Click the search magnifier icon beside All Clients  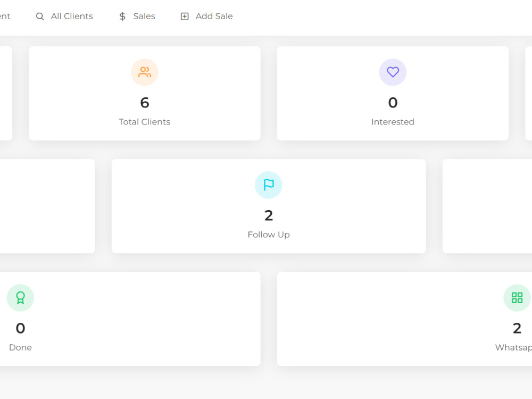click(40, 16)
